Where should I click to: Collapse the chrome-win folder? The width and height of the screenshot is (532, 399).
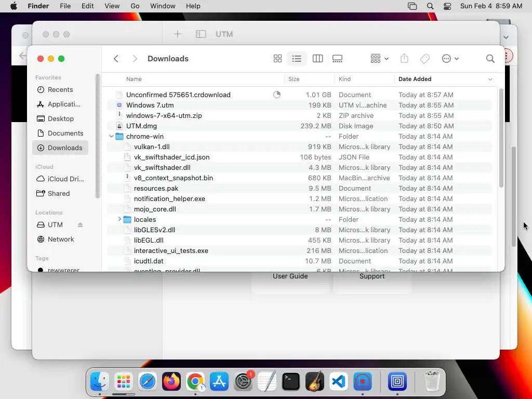(112, 137)
